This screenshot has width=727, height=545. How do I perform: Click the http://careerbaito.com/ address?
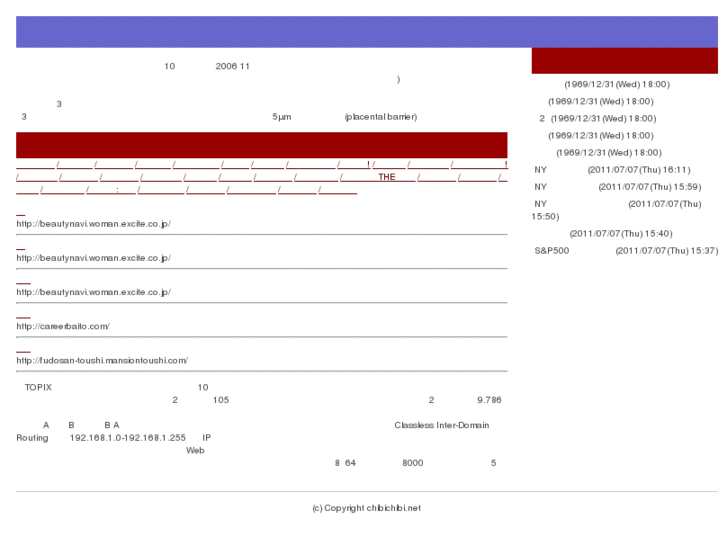pyautogui.click(x=63, y=327)
